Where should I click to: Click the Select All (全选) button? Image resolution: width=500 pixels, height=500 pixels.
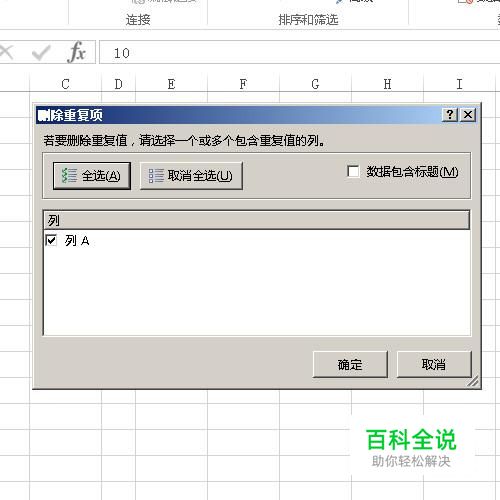(x=92, y=176)
